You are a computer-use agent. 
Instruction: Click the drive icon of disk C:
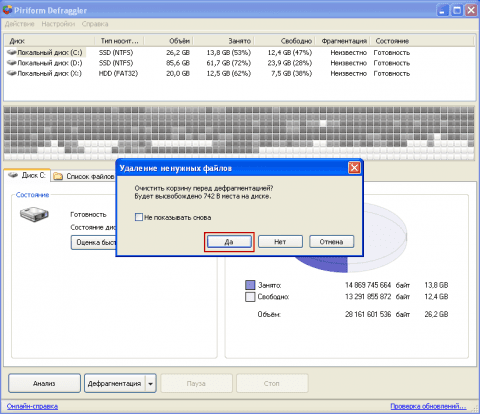(x=12, y=53)
